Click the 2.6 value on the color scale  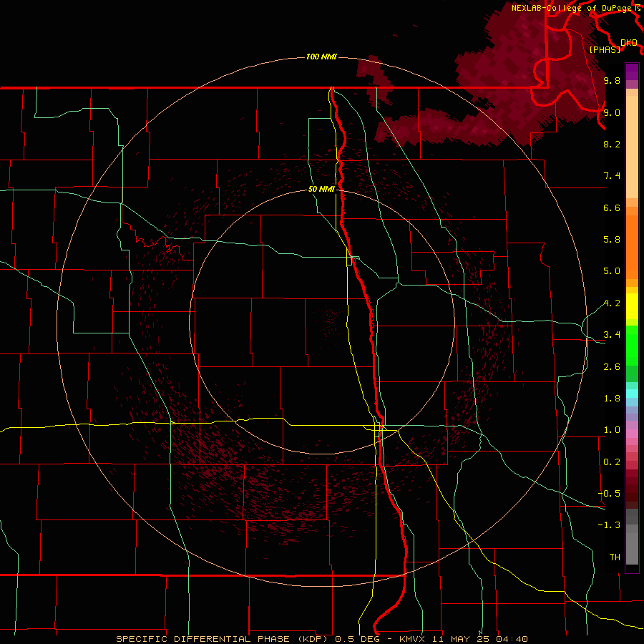[x=612, y=367]
